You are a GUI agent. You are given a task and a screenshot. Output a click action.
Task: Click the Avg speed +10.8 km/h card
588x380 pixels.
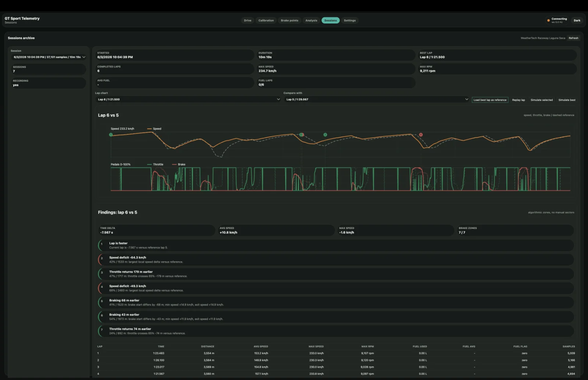click(276, 230)
